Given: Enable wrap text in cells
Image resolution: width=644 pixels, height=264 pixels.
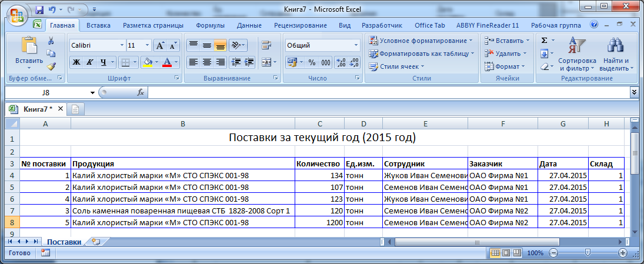Looking at the screenshot, I should 267,45.
